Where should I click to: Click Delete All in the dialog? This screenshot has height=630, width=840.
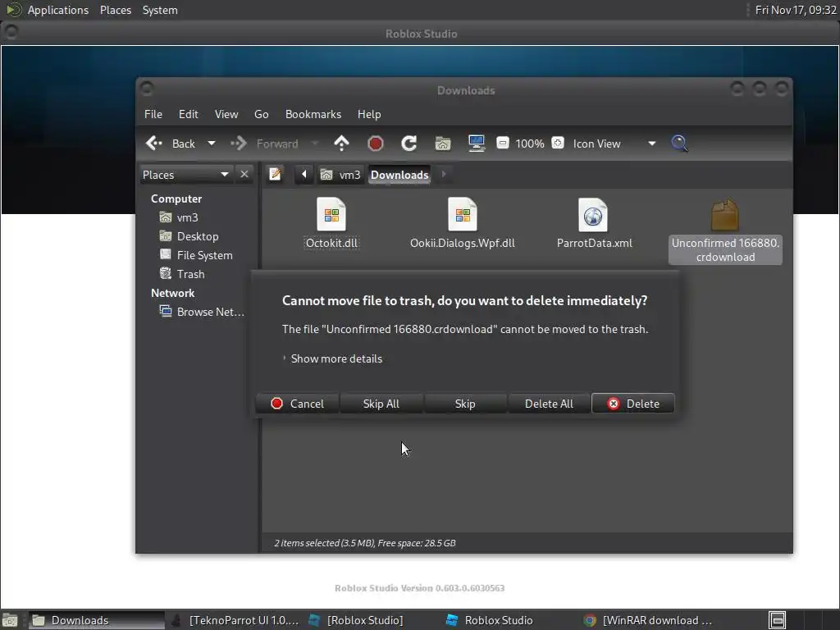tap(549, 404)
